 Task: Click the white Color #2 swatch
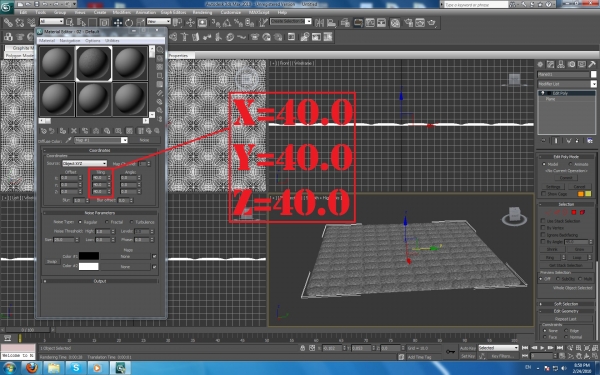pyautogui.click(x=89, y=266)
